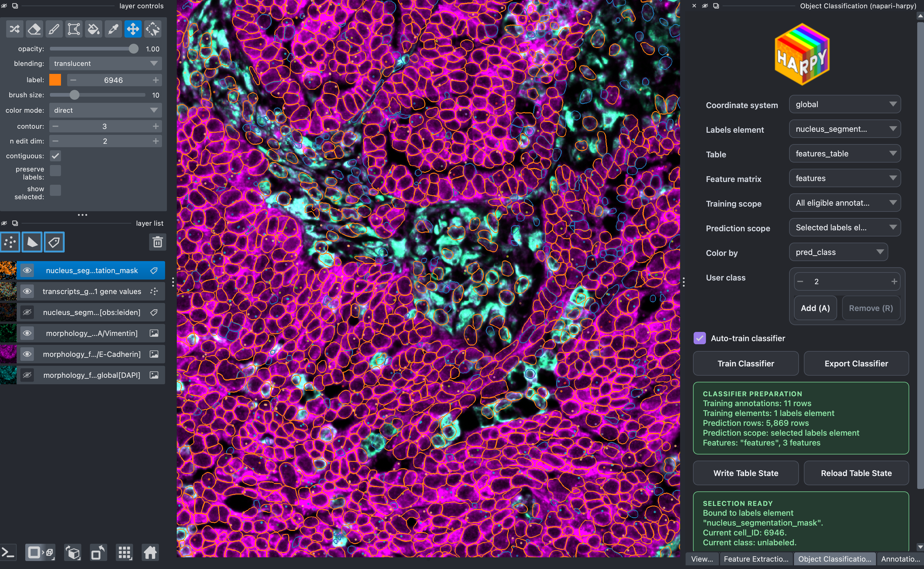Create a new labels layer
Viewport: 924px width, 569px height.
pyautogui.click(x=54, y=242)
